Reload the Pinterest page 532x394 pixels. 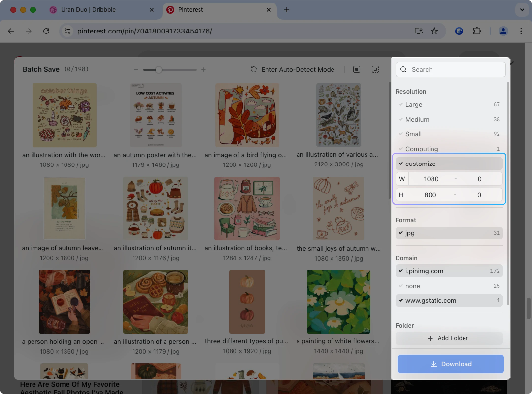click(46, 31)
